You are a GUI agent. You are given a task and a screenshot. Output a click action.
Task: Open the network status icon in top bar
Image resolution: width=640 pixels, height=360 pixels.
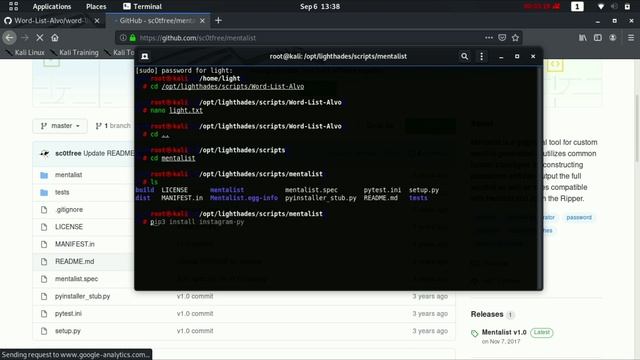(601, 7)
